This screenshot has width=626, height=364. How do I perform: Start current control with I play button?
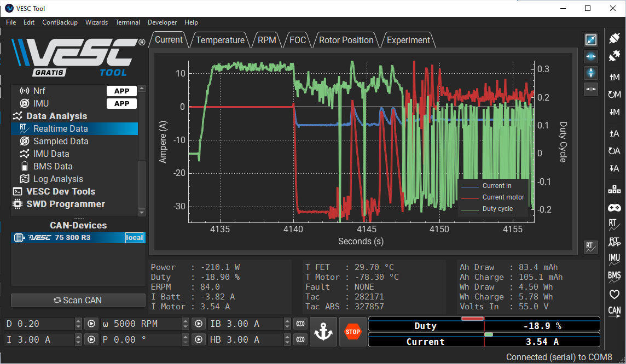(x=91, y=340)
